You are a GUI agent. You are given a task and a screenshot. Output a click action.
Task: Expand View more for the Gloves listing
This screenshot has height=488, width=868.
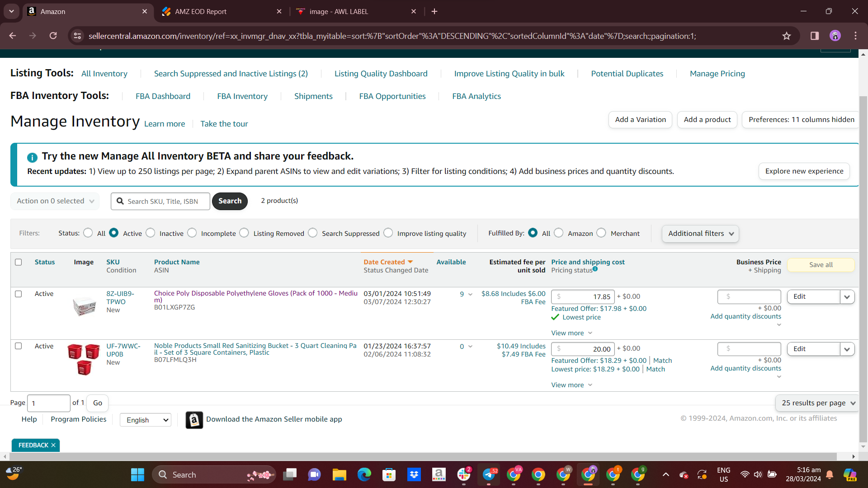[572, 333]
